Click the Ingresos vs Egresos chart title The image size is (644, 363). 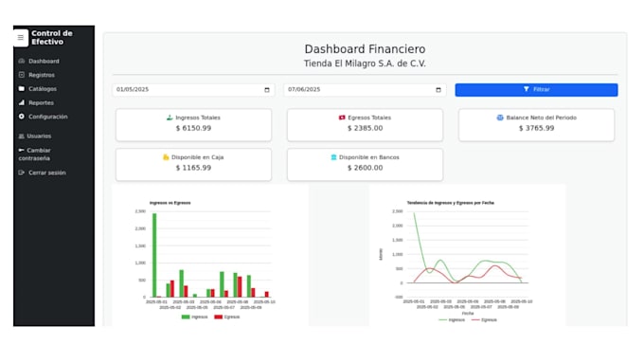[170, 203]
